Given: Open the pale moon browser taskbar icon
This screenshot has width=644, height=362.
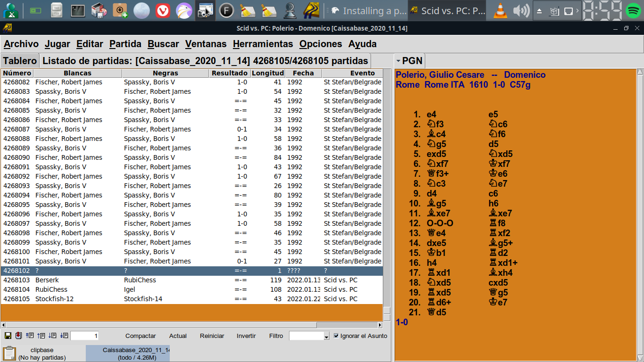Looking at the screenshot, I should (141, 10).
